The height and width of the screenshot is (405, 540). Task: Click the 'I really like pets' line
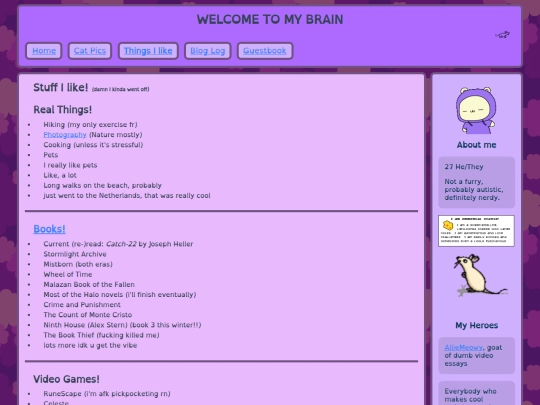pos(70,165)
